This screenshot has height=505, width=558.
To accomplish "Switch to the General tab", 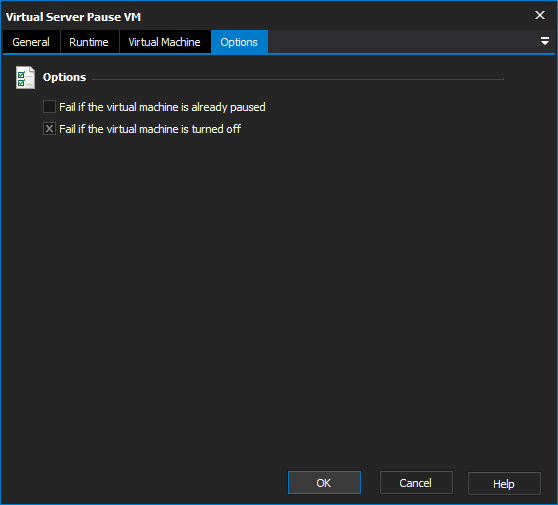I will (x=31, y=42).
